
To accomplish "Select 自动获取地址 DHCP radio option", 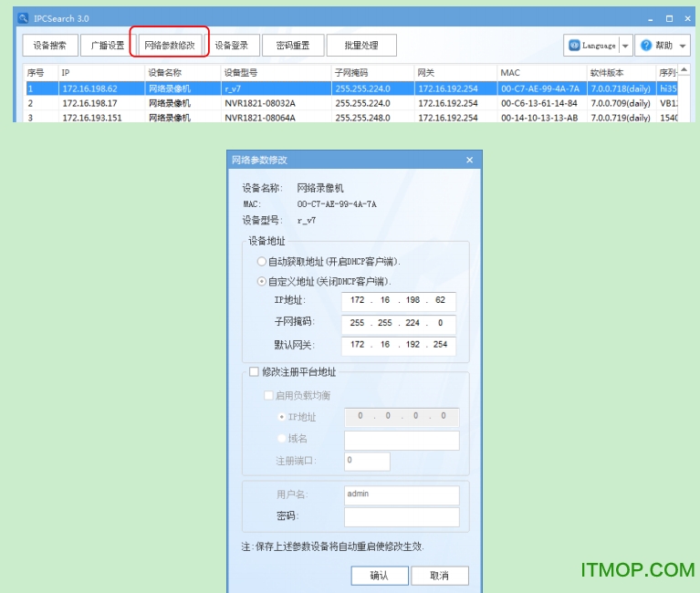I will point(262,262).
